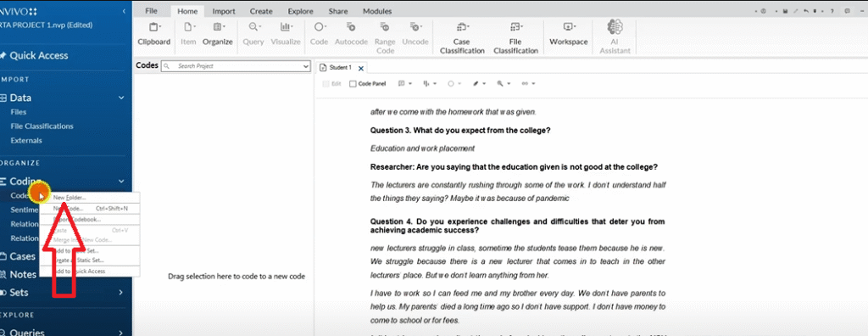Click the text 'Education and work placement'
868x336 pixels.
coord(422,148)
